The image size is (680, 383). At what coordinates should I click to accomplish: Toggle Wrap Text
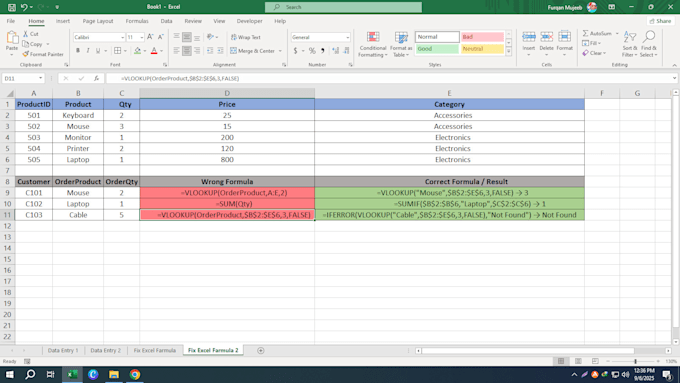click(245, 37)
